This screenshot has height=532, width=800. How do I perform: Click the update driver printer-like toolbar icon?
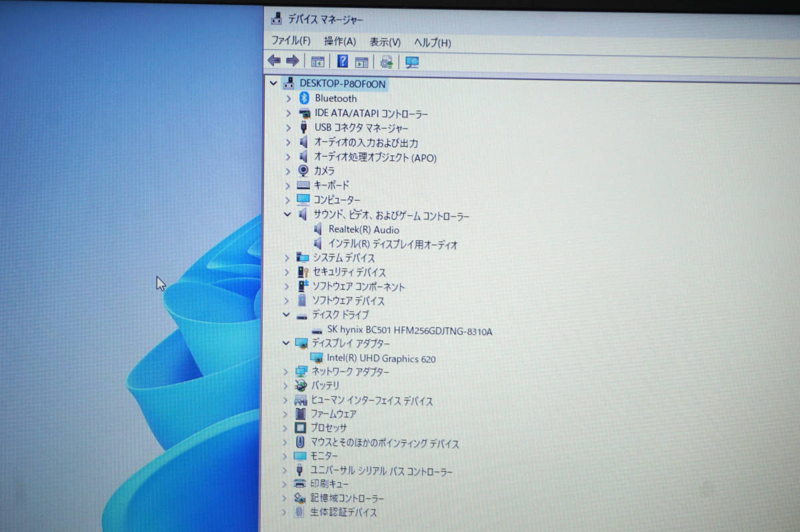386,63
